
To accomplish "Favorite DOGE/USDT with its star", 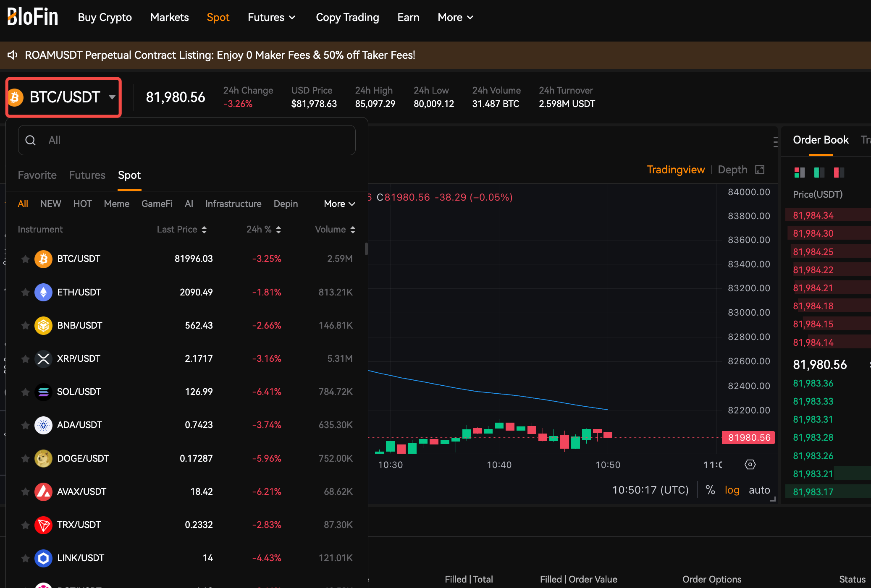I will (x=25, y=458).
